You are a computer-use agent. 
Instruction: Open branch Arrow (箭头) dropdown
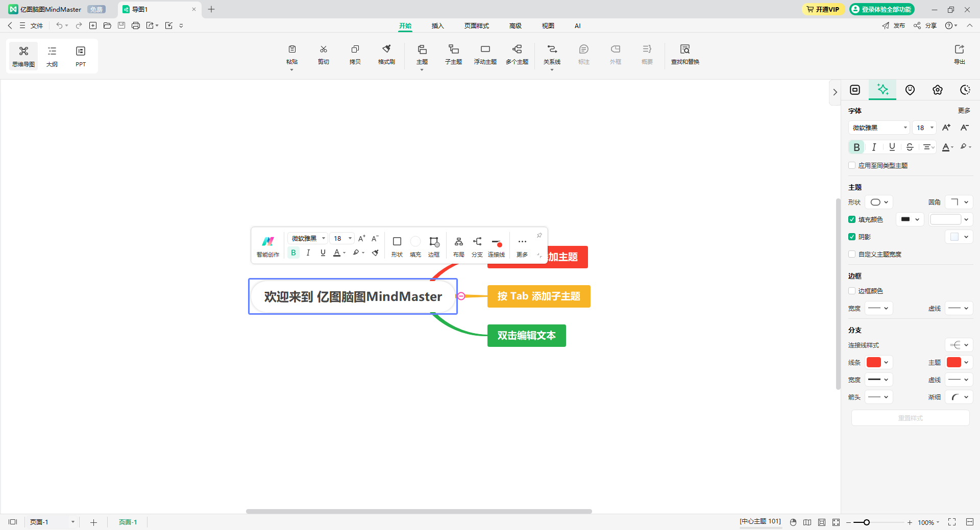tap(879, 397)
